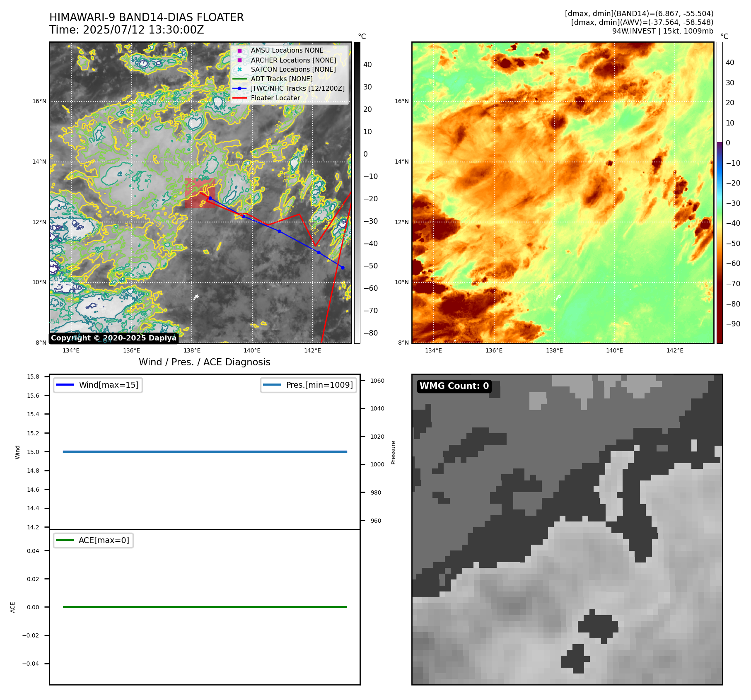Click 'ARCHER Locations [NONE]' legend entry
The image size is (751, 700).
294,60
